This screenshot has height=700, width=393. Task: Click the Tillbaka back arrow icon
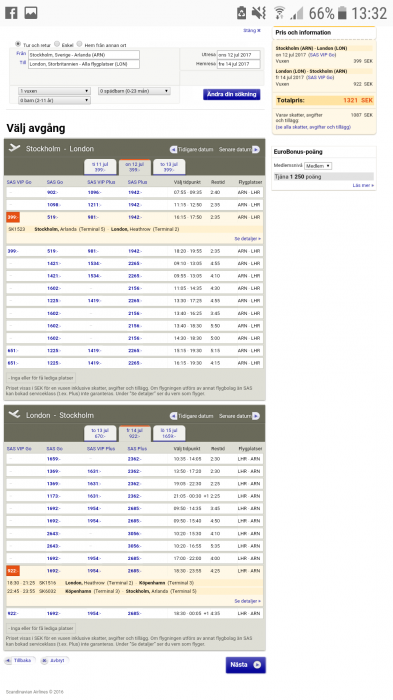8,660
